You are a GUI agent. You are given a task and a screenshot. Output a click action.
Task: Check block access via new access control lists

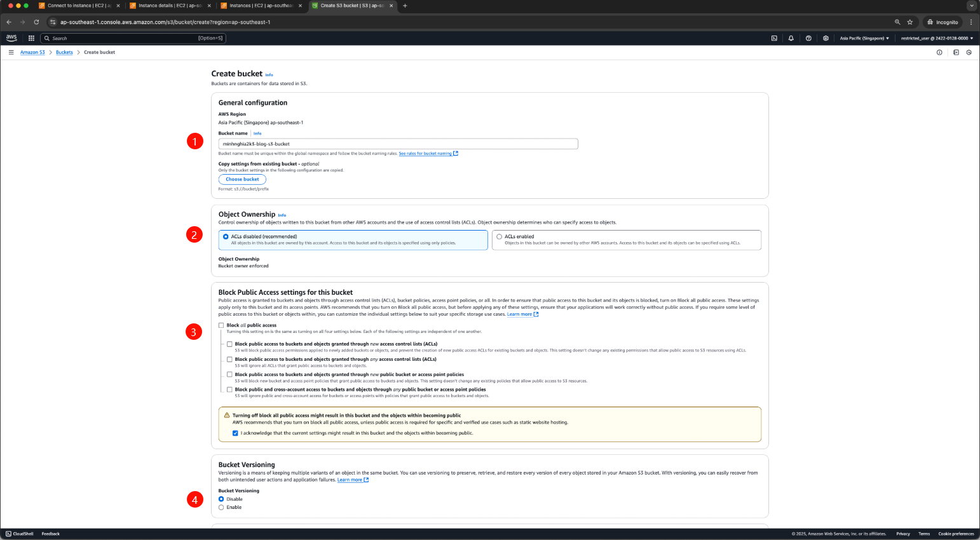coord(229,344)
